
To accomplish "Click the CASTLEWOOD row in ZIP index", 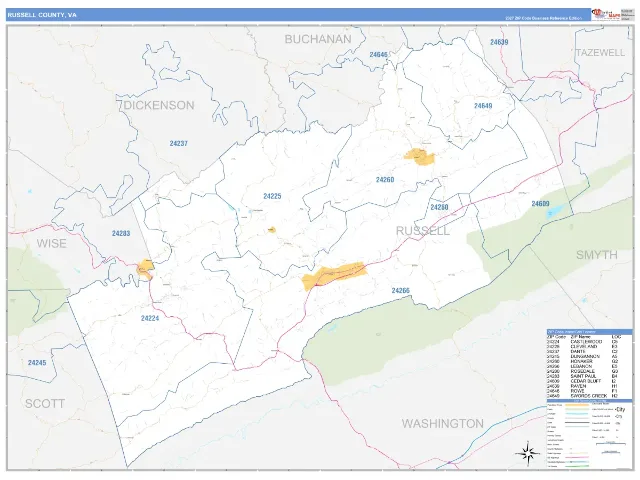I will pos(584,342).
